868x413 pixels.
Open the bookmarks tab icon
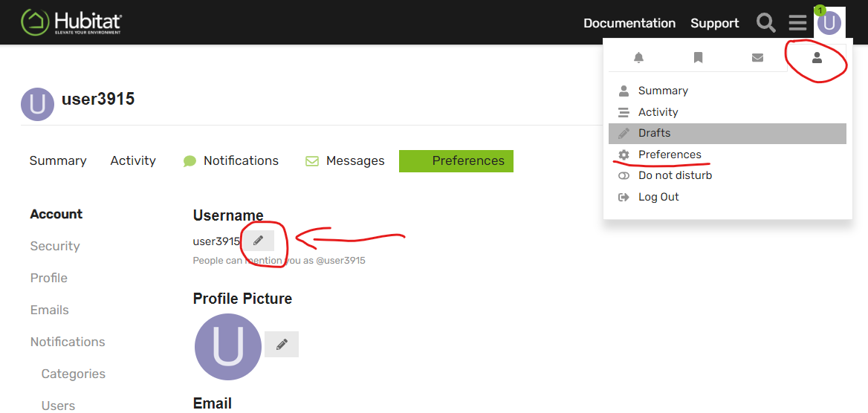tap(698, 58)
